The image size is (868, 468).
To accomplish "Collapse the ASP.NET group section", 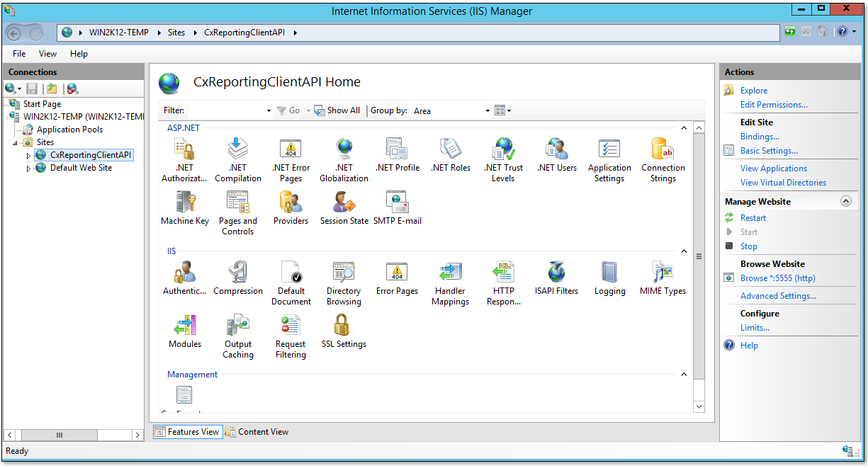I will pos(684,128).
